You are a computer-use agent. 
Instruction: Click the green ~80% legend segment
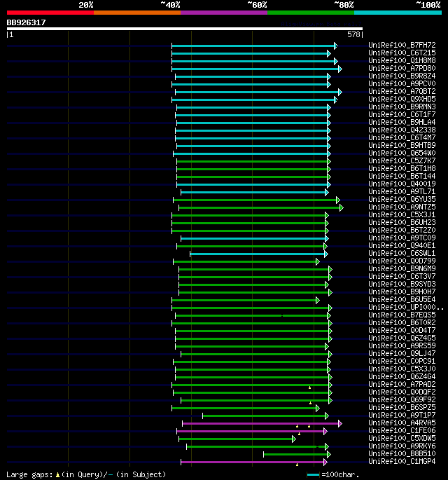(x=311, y=13)
